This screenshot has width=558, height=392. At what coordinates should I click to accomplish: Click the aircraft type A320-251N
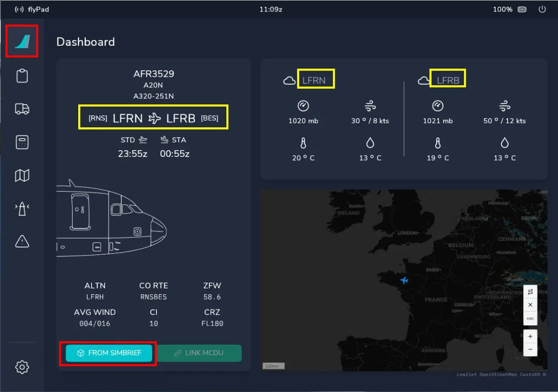point(153,96)
